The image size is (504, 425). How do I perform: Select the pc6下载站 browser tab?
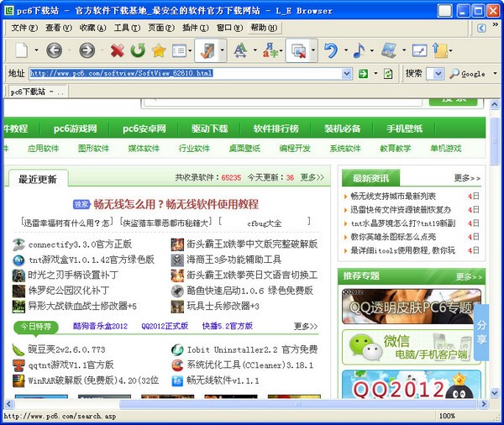pyautogui.click(x=36, y=92)
